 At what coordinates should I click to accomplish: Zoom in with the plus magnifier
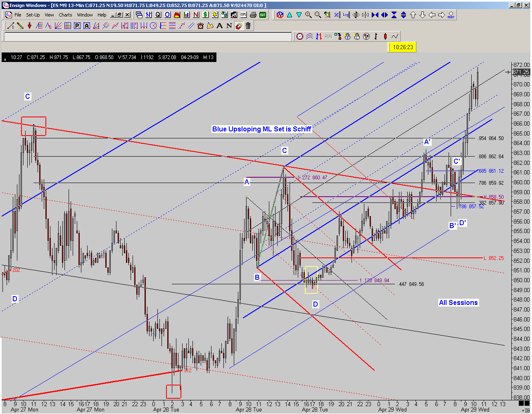click(308, 15)
